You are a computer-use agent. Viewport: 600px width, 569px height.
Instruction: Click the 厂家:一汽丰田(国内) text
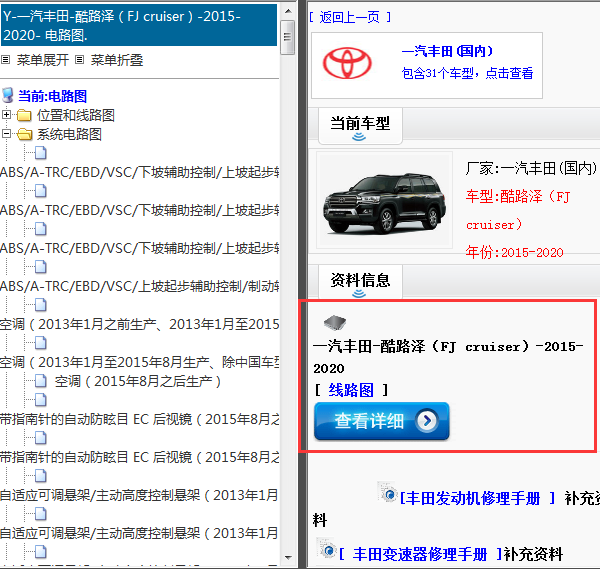pyautogui.click(x=531, y=168)
